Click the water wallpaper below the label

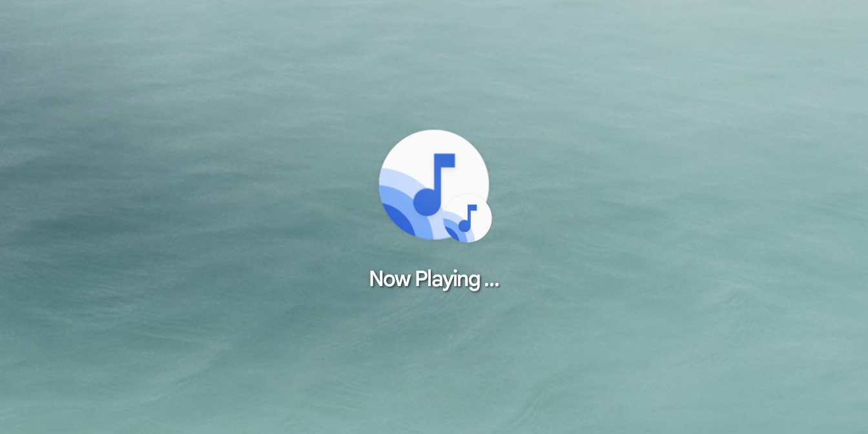tap(433, 368)
